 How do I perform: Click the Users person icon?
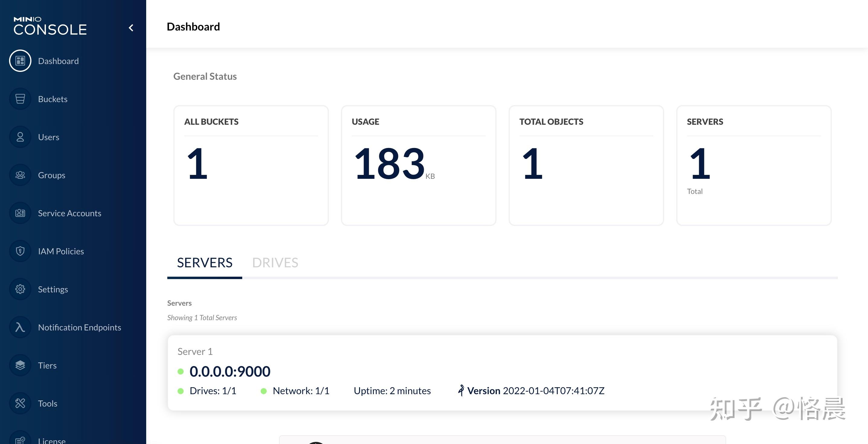click(x=20, y=137)
